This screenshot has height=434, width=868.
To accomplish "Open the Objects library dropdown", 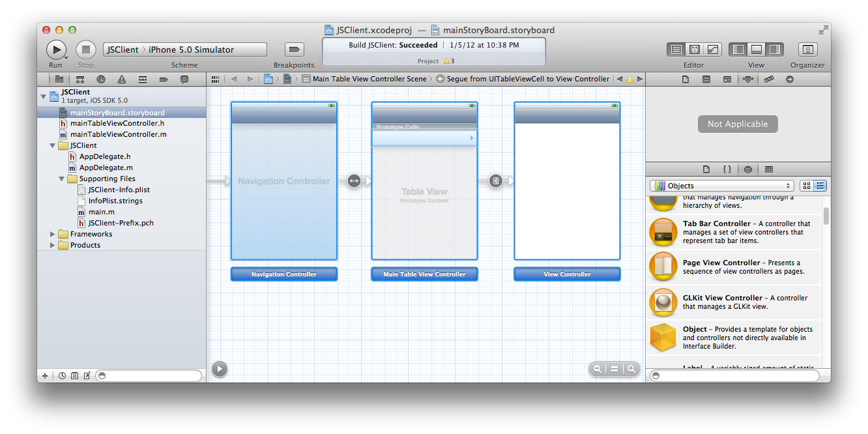I will 722,186.
